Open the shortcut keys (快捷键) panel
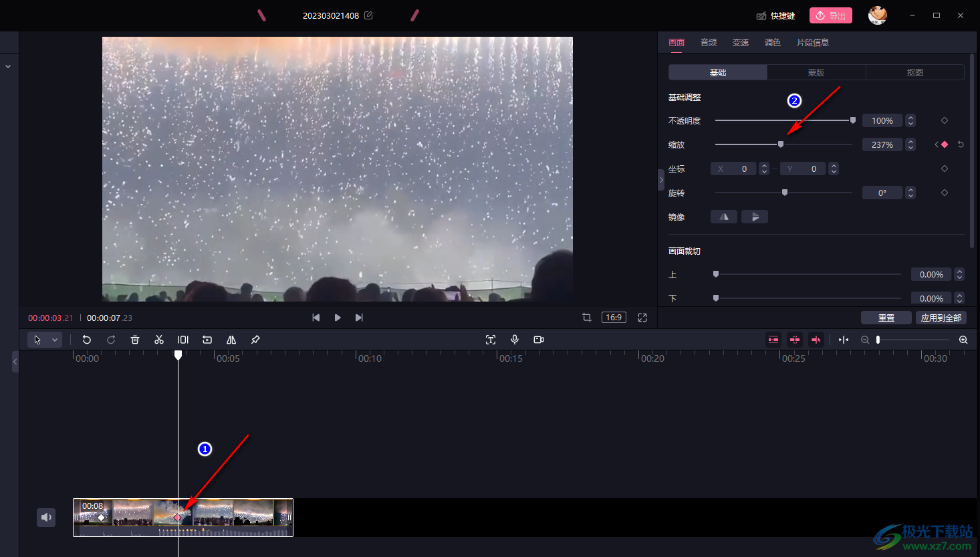The image size is (980, 557). pyautogui.click(x=775, y=15)
